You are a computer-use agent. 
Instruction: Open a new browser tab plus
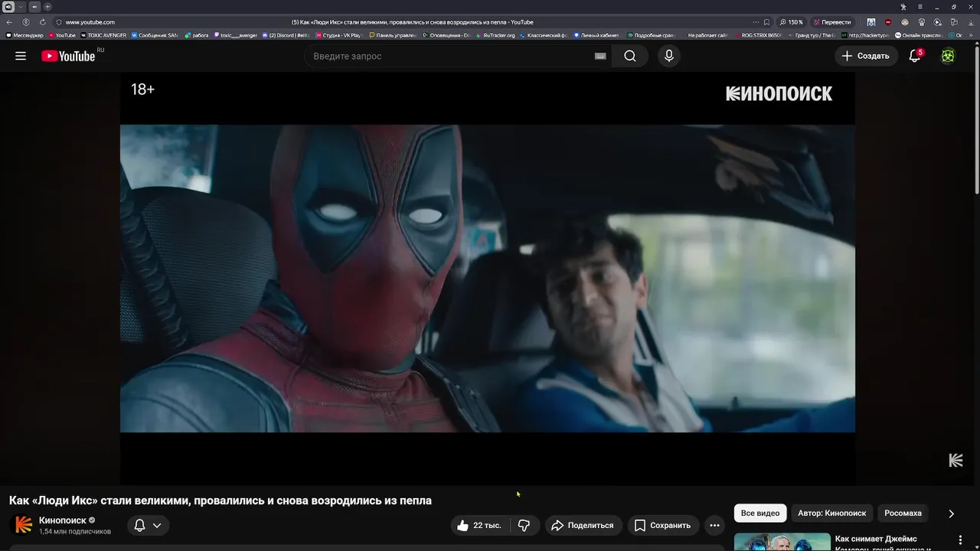(x=47, y=7)
